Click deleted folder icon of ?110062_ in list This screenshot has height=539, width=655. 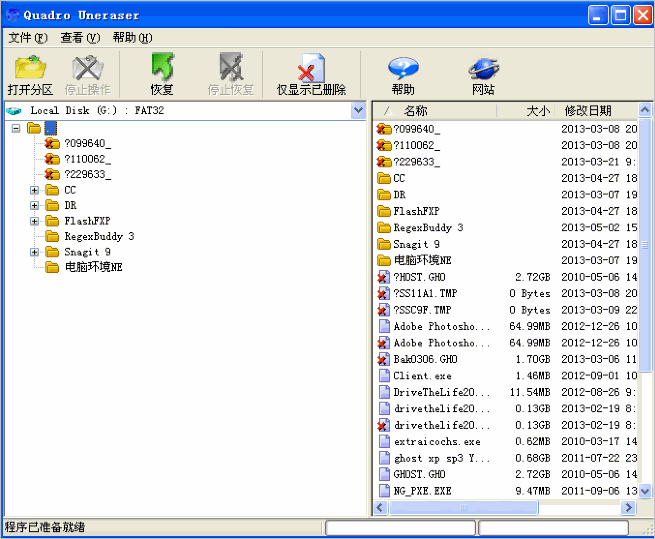[383, 145]
